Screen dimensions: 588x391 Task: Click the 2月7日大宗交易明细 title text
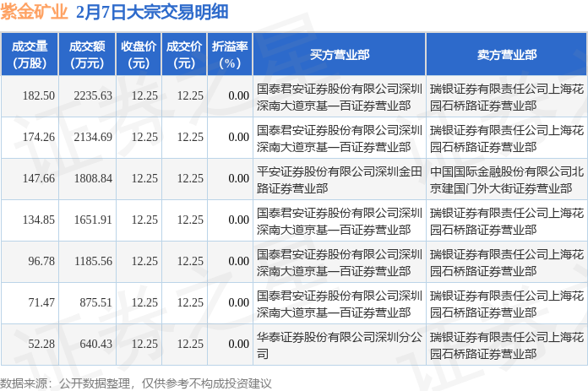pos(152,12)
